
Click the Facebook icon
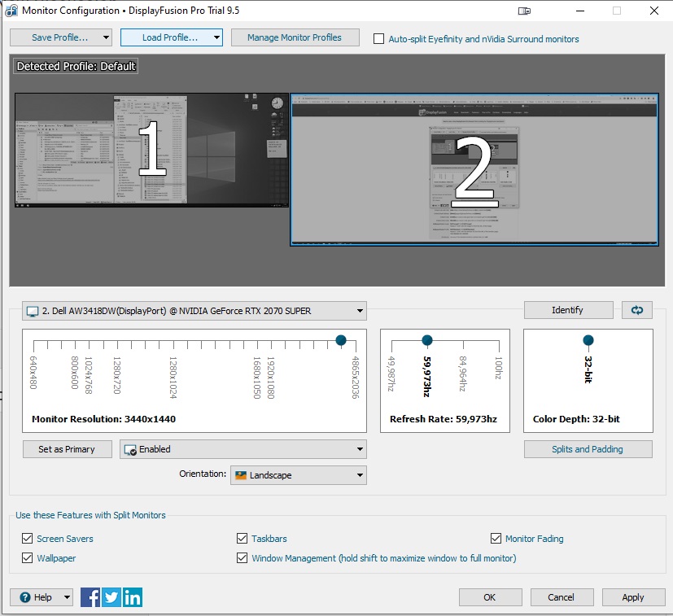[90, 597]
